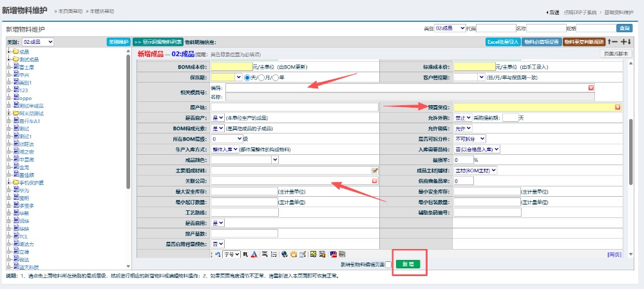Image resolution: width=644 pixels, height=289 pixels.
Task: Click the red icon in 相关模具号 编码 field
Action: [591, 88]
